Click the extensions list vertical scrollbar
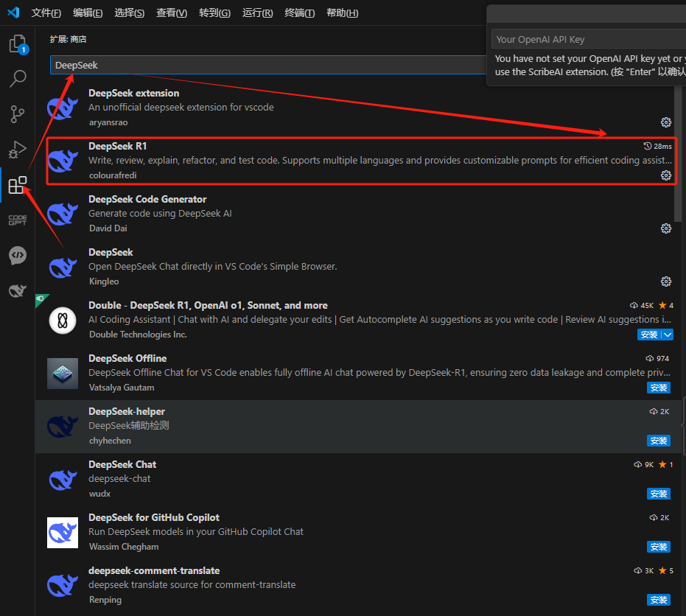686x616 pixels. (x=678, y=153)
